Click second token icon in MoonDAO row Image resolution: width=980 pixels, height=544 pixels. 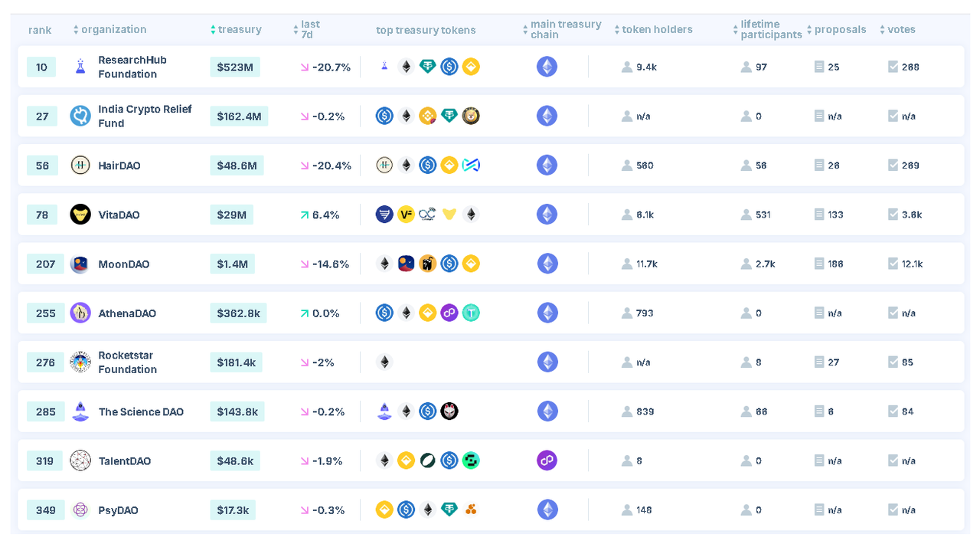tap(406, 264)
